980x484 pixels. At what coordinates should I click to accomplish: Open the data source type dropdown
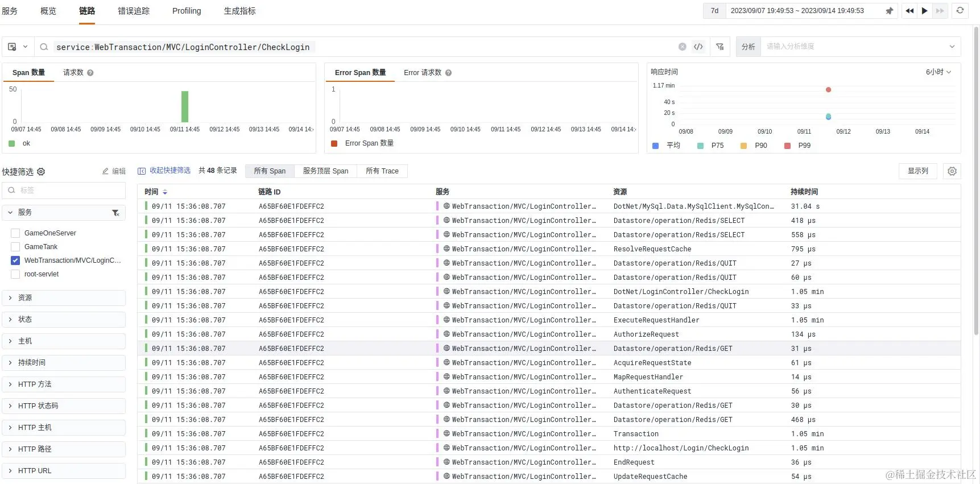click(18, 47)
